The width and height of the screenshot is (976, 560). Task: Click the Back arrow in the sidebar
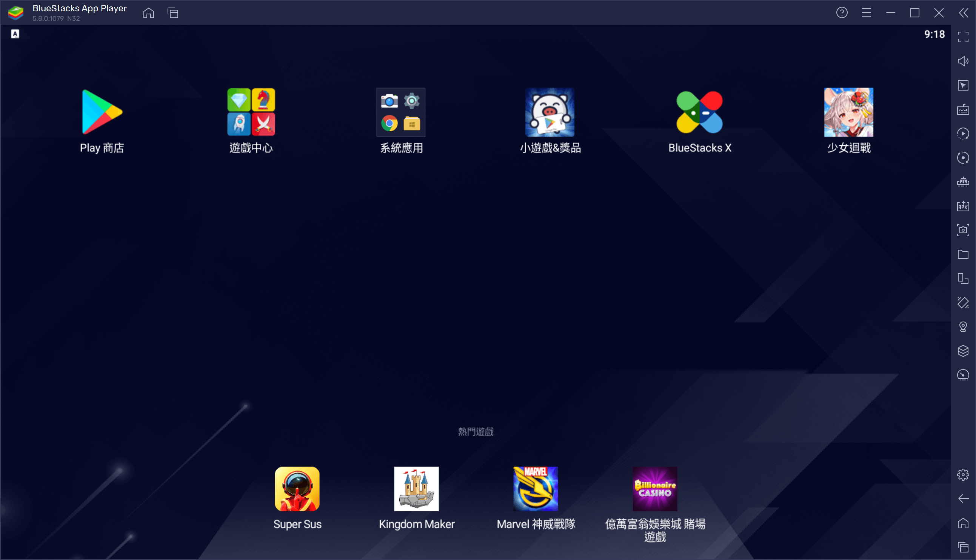click(x=963, y=499)
